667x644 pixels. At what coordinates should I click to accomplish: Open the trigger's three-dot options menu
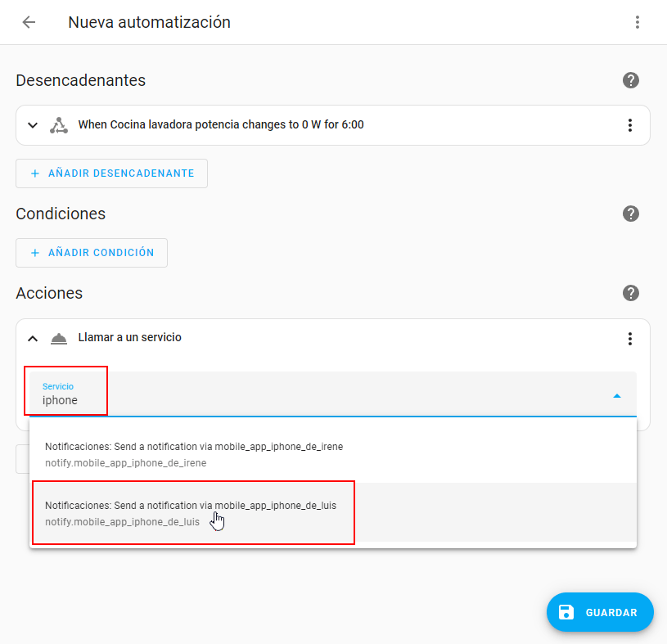tap(630, 125)
